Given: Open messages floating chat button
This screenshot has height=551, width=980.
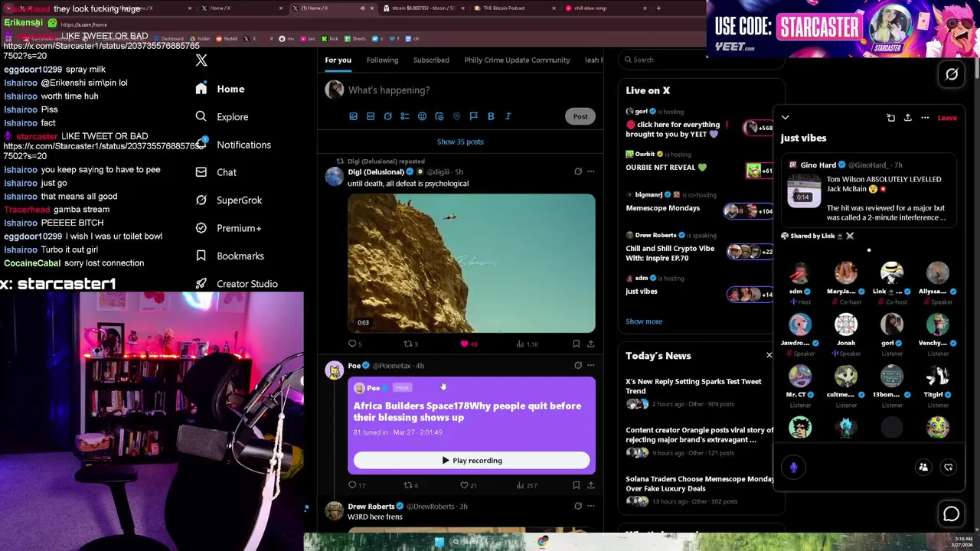Looking at the screenshot, I should pos(952,514).
